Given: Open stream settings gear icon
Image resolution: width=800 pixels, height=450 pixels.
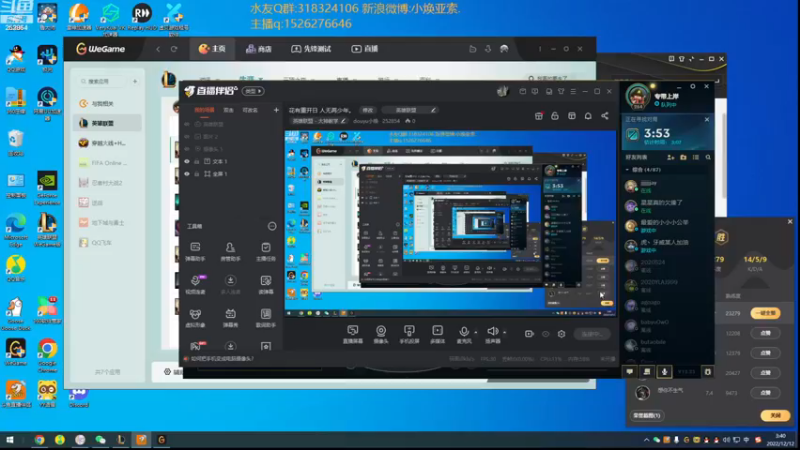Looking at the screenshot, I should [x=561, y=334].
